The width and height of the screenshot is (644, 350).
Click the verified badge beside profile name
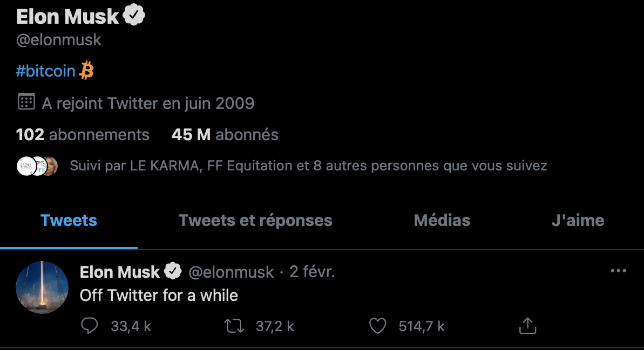click(x=134, y=17)
